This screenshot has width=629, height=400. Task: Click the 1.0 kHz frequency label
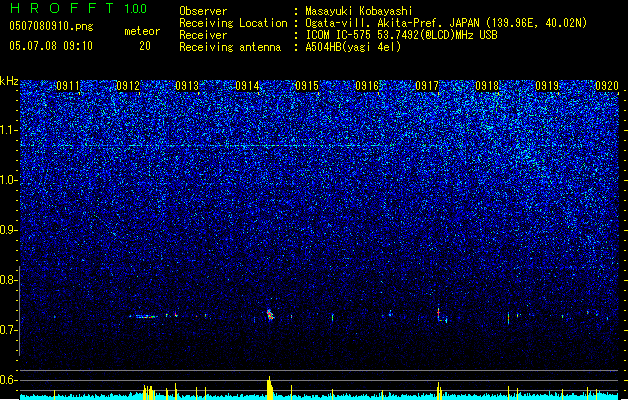(x=9, y=180)
